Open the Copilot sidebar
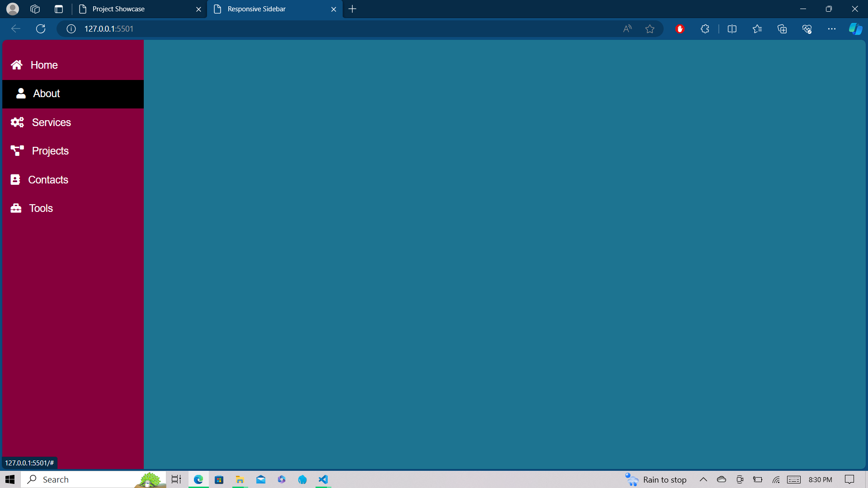 855,29
